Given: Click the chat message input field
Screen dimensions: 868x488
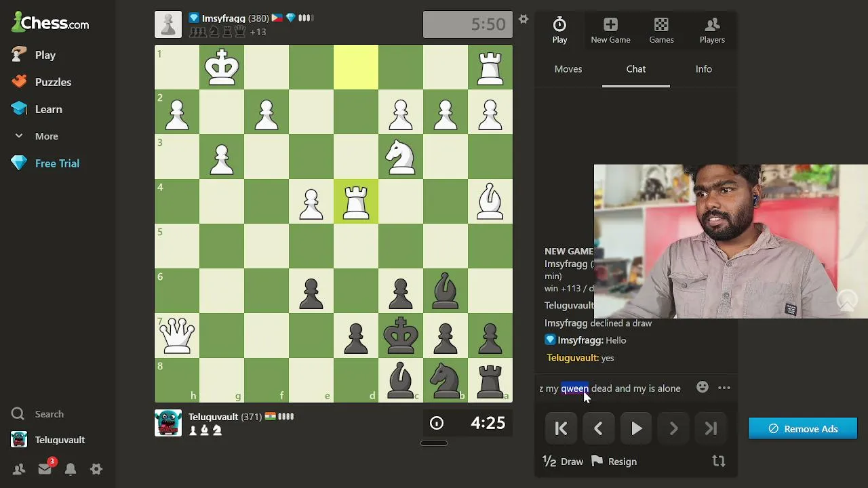Looking at the screenshot, I should tap(613, 388).
